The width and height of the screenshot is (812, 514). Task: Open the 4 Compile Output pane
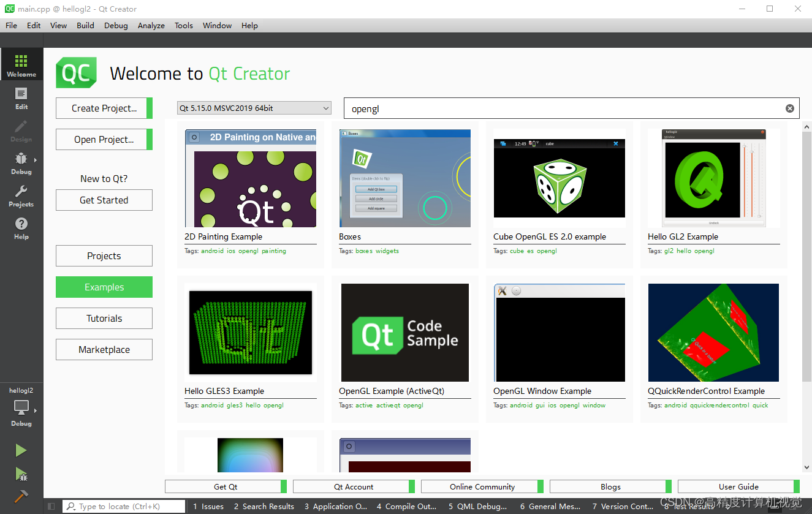(407, 506)
